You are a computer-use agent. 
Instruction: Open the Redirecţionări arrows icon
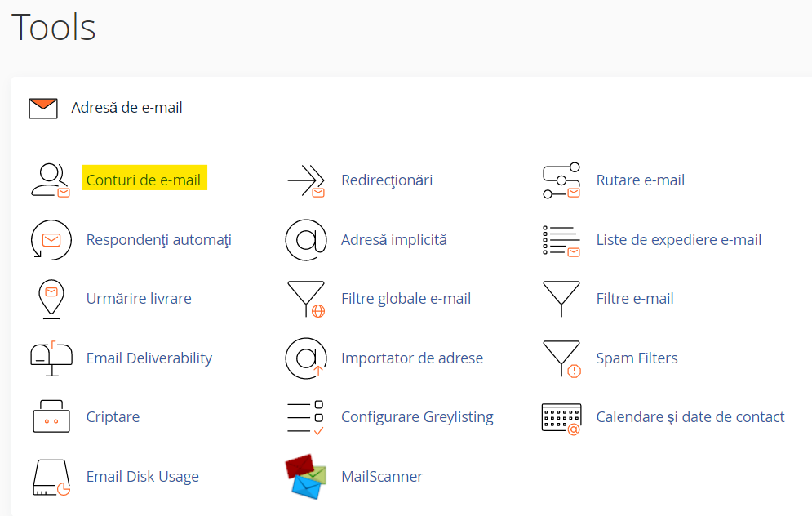coord(306,180)
